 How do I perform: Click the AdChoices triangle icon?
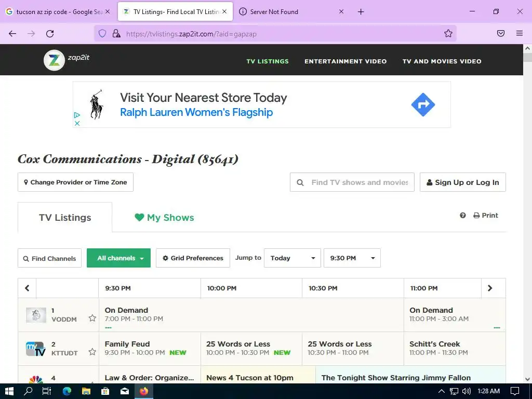click(77, 115)
